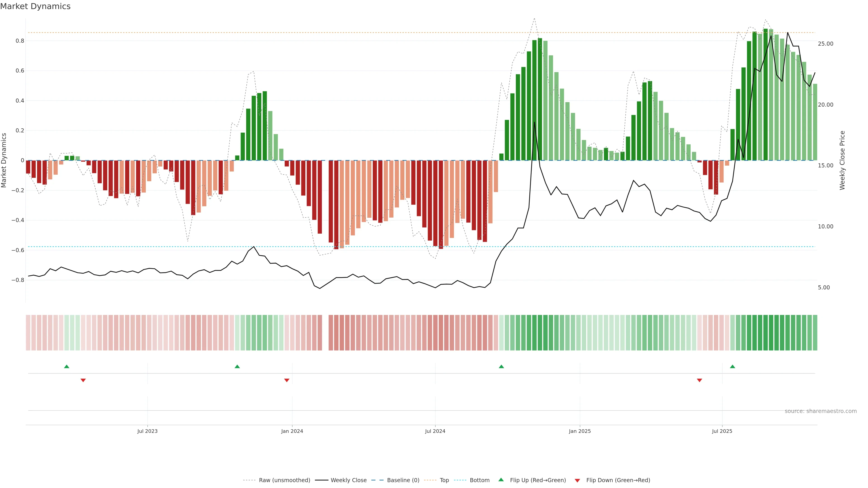Toggle the Weekly Close legend entry
The image size is (868, 488).
[348, 480]
